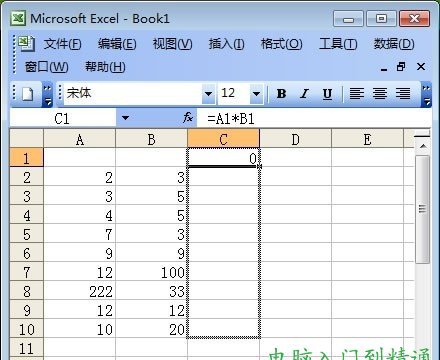Screen dimensions: 440x360
Task: Open the font name dropdown list
Action: 208,94
